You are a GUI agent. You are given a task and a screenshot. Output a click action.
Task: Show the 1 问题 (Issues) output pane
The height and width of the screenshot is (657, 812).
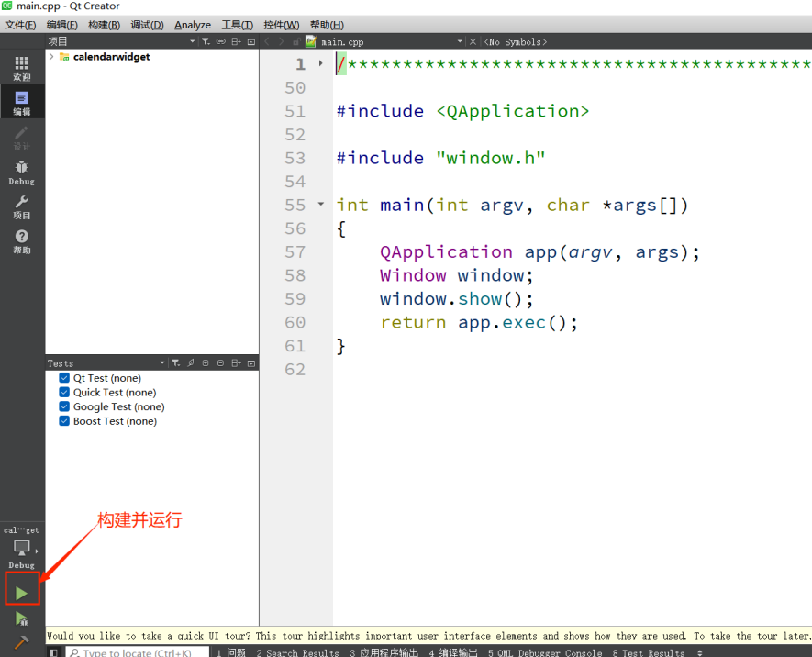click(231, 652)
